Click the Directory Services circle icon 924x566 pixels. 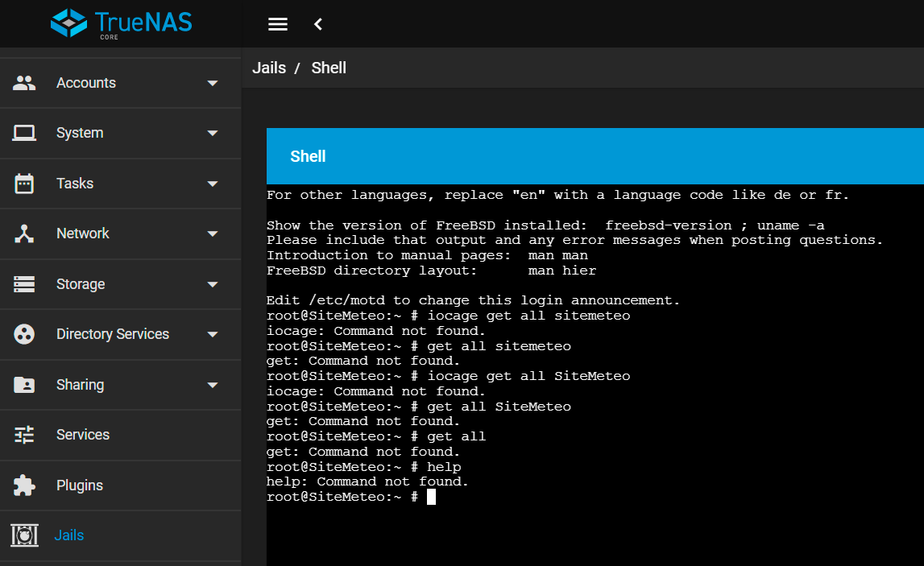(x=24, y=335)
